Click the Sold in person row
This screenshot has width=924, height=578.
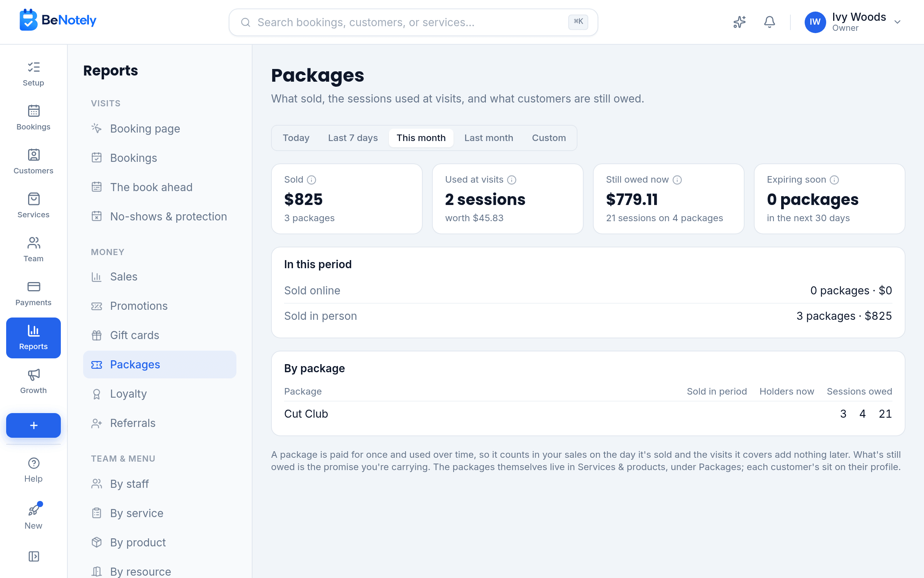pyautogui.click(x=588, y=316)
